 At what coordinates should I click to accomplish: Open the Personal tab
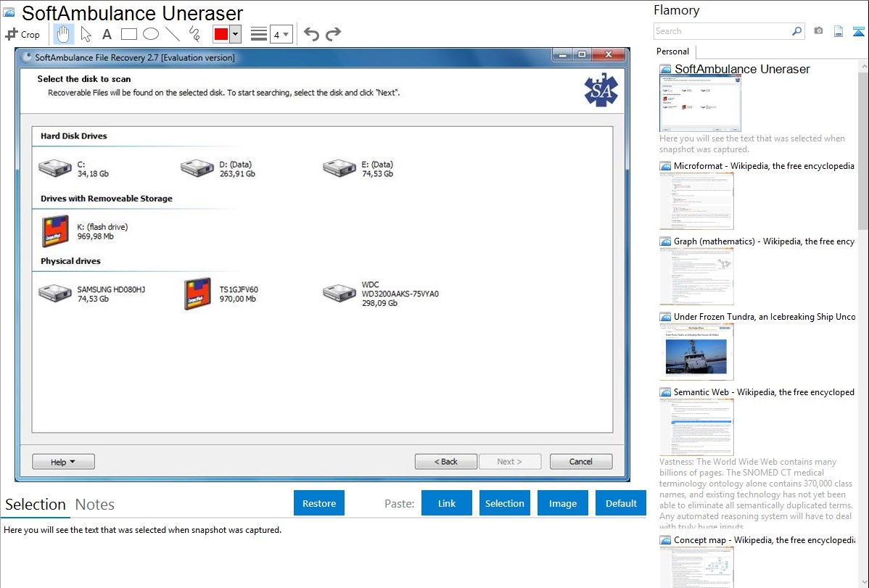pos(672,51)
